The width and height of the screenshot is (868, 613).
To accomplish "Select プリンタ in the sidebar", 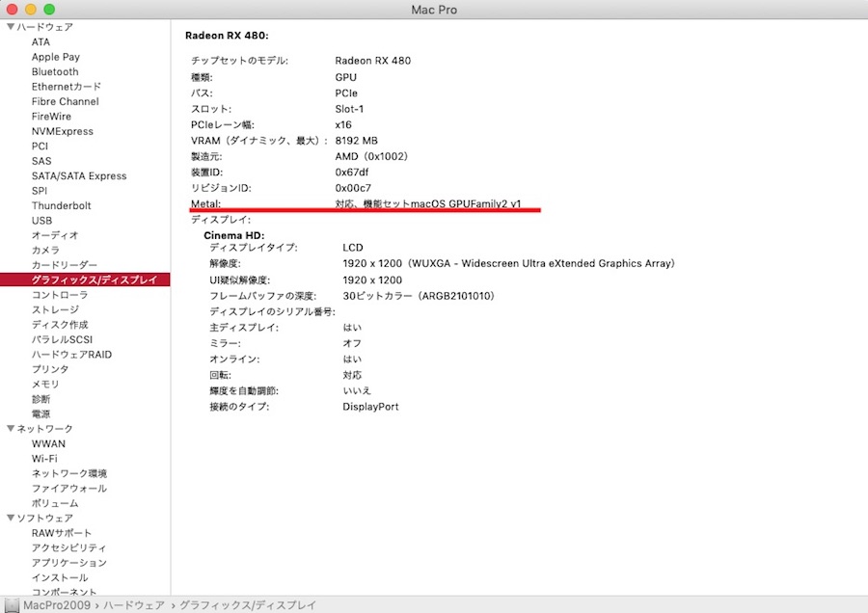I will 50,369.
